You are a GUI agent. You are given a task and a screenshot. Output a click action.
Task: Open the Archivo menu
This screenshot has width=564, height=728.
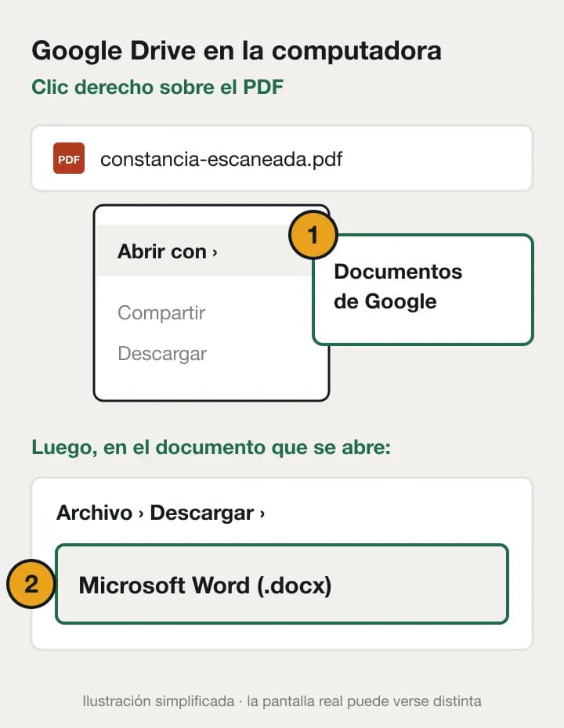[x=94, y=513]
